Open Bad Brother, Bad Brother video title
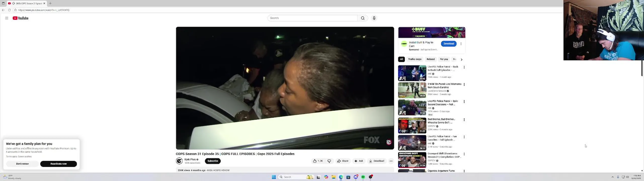 (441, 121)
